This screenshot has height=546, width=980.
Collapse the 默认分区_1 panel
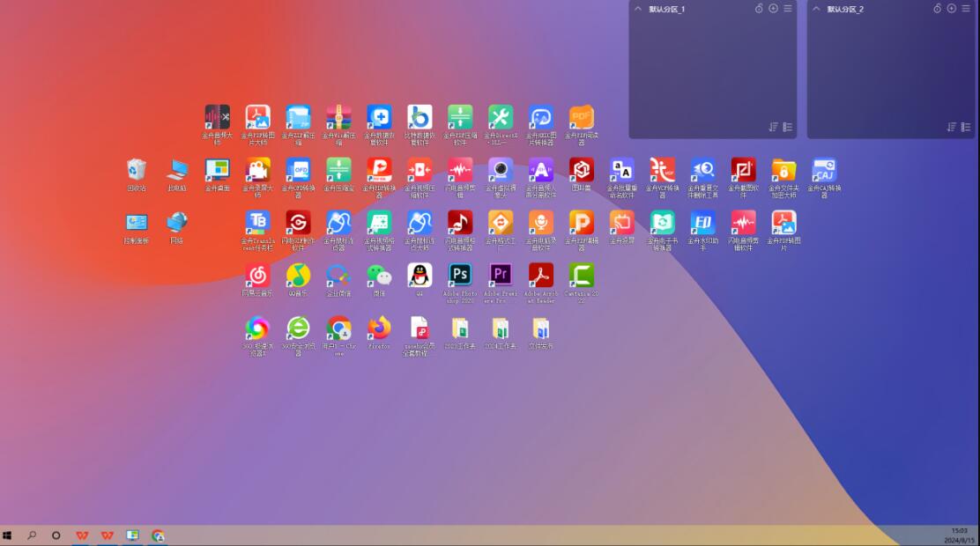tap(638, 9)
